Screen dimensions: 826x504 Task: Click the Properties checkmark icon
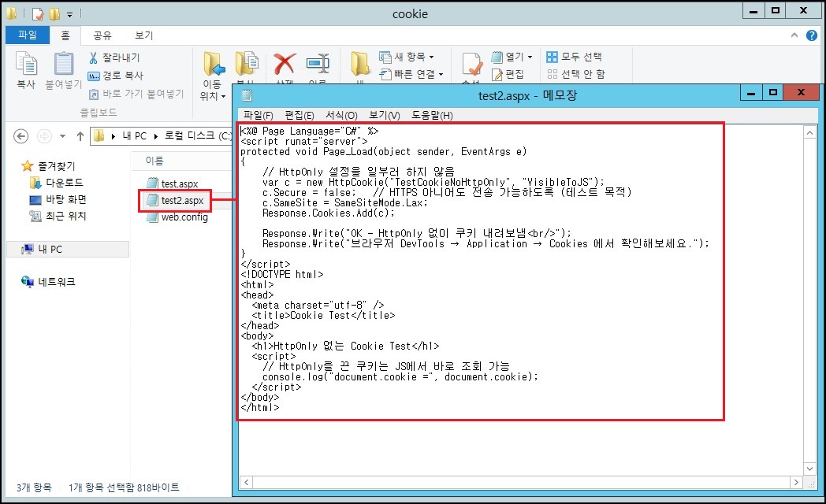pos(472,65)
